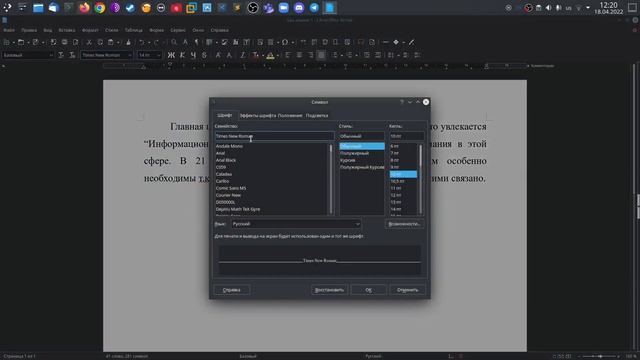Open the paragraph style dropdown (Базовый)
640x360 pixels.
click(x=51, y=55)
